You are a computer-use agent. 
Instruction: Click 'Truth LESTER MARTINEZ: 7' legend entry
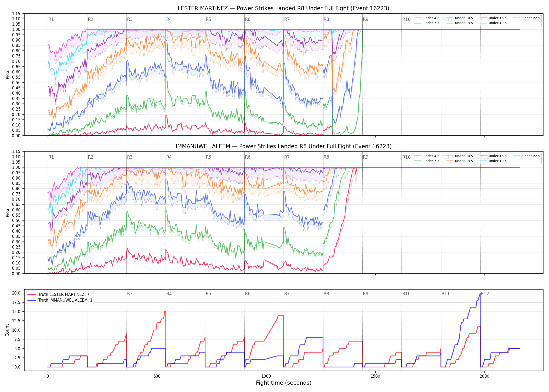pos(59,295)
